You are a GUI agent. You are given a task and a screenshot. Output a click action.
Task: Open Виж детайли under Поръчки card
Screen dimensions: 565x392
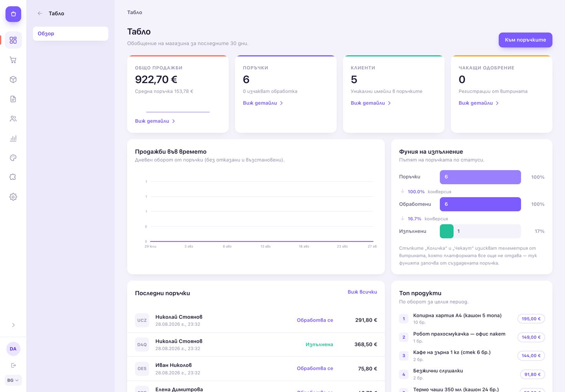[263, 103]
